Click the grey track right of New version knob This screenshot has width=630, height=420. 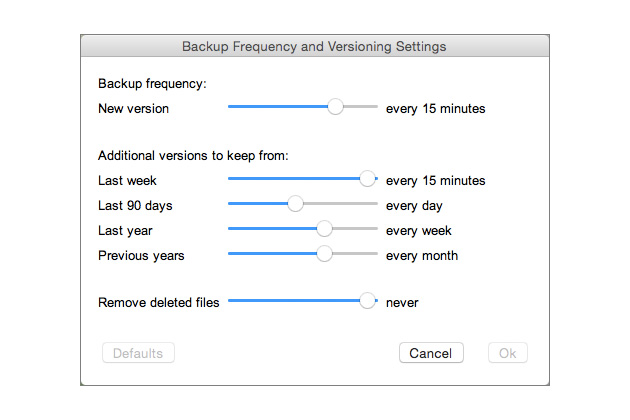pyautogui.click(x=361, y=107)
